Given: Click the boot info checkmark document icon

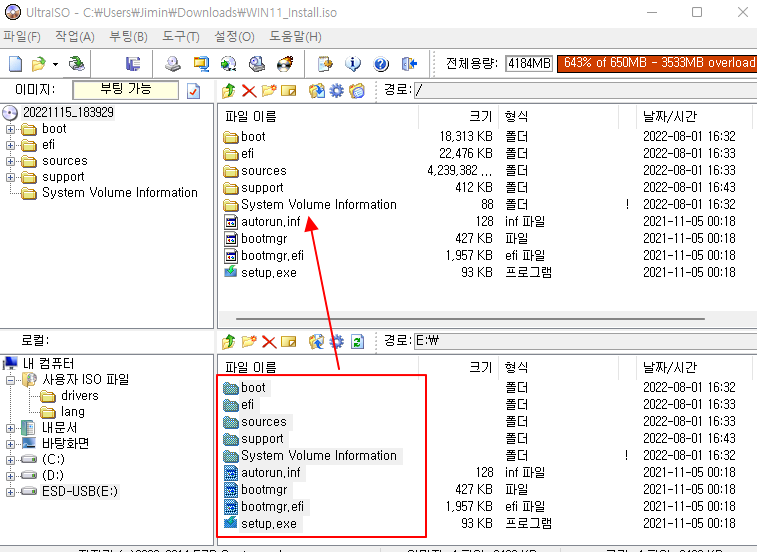Looking at the screenshot, I should [194, 91].
